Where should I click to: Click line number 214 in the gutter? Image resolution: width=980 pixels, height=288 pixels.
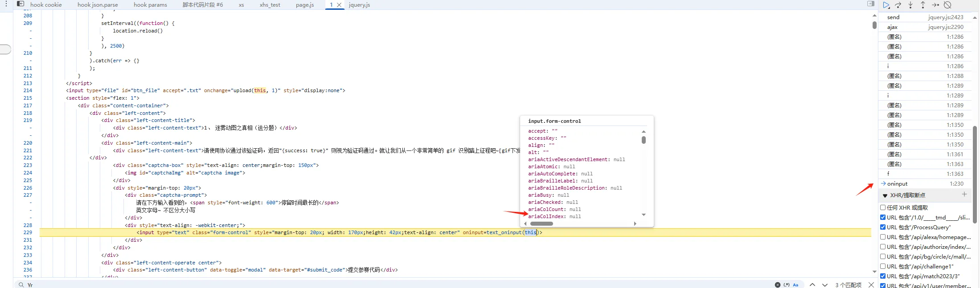tap(28, 90)
